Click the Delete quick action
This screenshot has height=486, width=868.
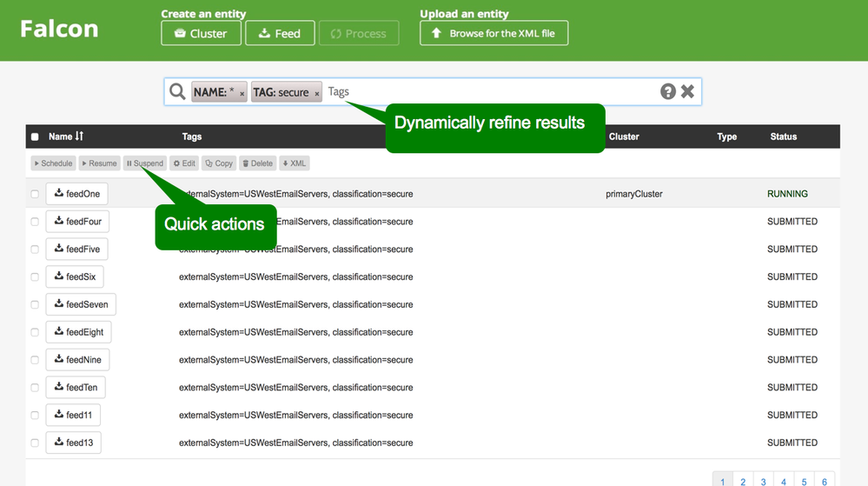(258, 163)
